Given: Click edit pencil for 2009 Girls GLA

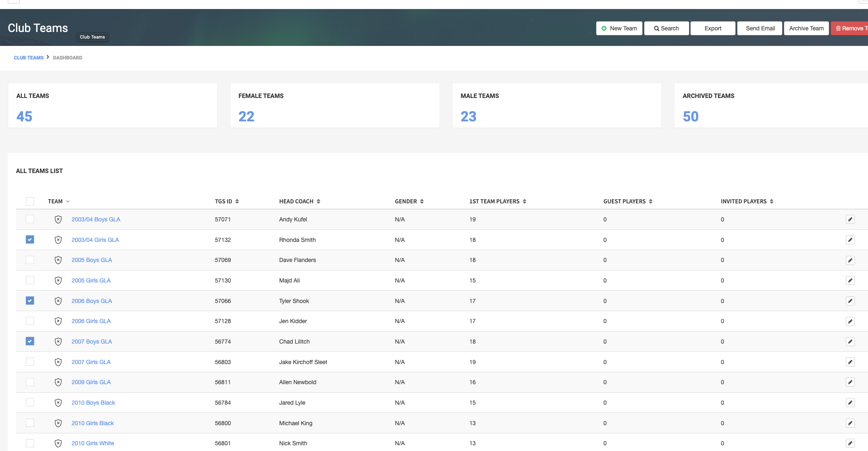Looking at the screenshot, I should pyautogui.click(x=850, y=382).
